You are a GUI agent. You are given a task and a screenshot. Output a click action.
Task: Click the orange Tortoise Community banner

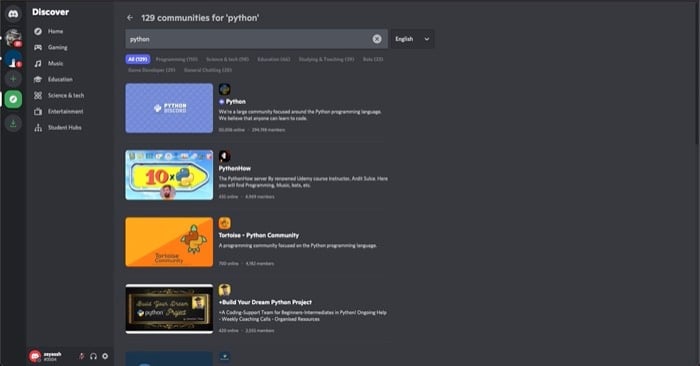169,242
